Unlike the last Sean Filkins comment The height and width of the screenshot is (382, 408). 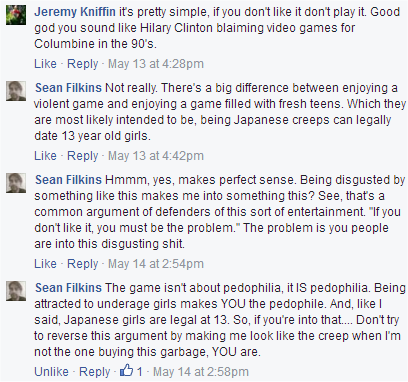51,371
